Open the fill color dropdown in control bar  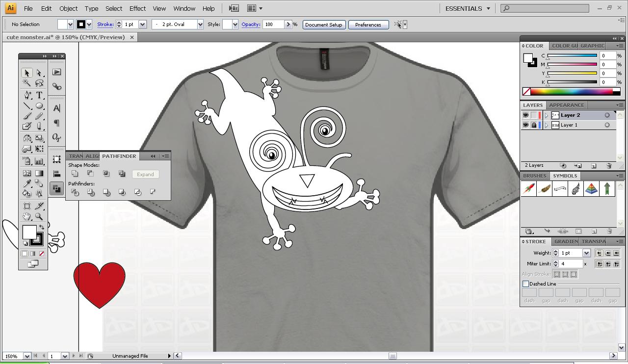tap(70, 24)
